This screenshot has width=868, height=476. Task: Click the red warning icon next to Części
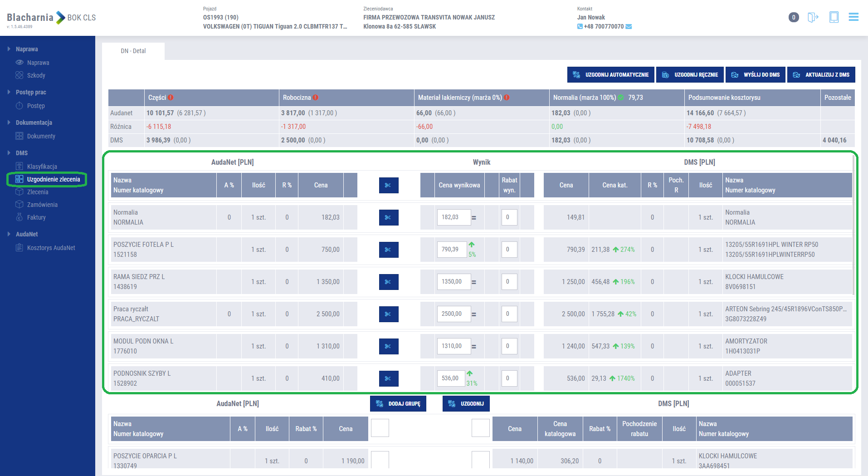tap(171, 98)
